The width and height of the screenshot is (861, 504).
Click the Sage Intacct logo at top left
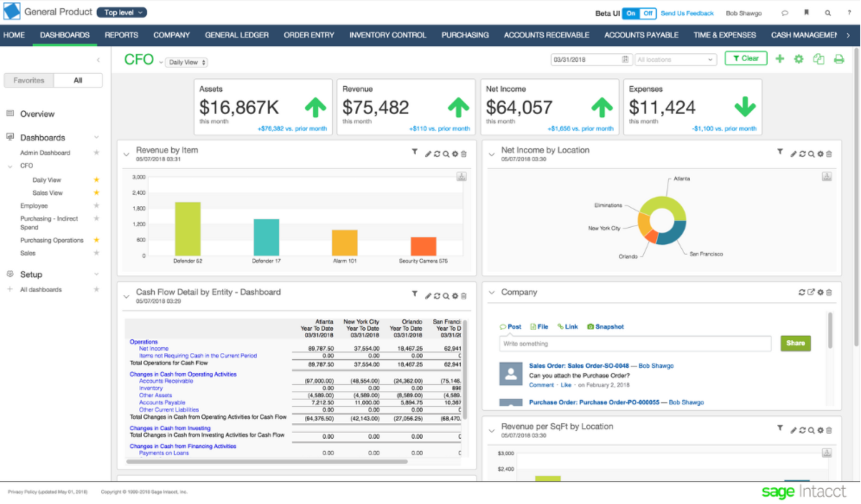(x=12, y=11)
